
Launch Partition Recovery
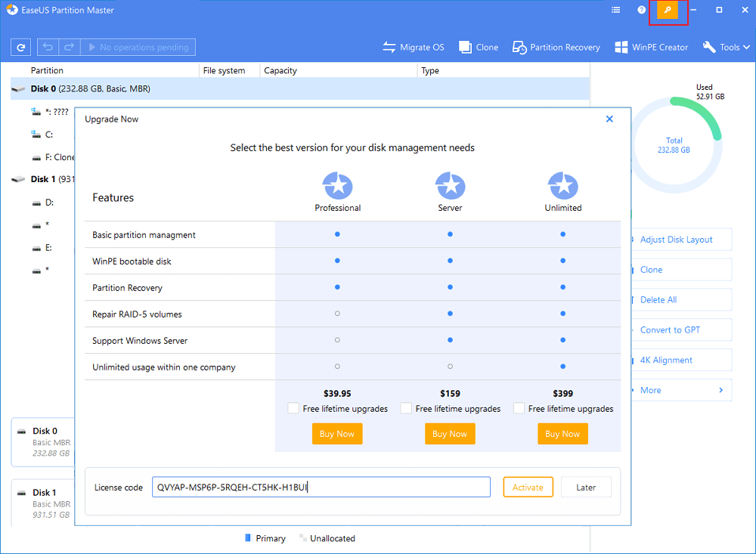(x=556, y=47)
